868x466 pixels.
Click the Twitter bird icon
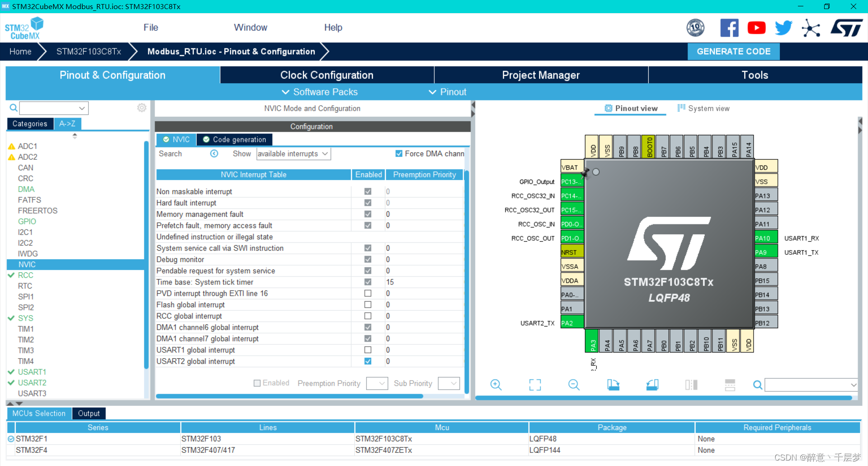click(783, 28)
